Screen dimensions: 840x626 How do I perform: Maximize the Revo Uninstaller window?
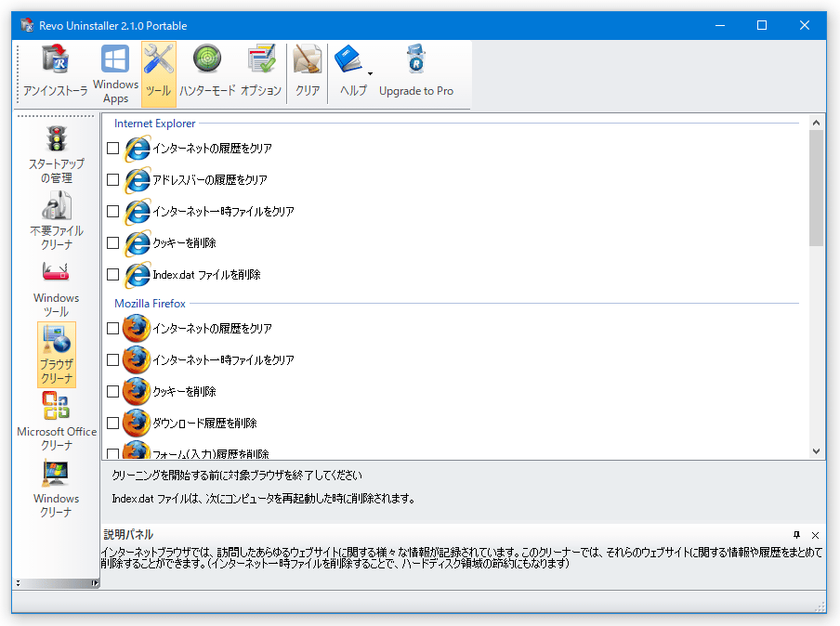coord(762,25)
